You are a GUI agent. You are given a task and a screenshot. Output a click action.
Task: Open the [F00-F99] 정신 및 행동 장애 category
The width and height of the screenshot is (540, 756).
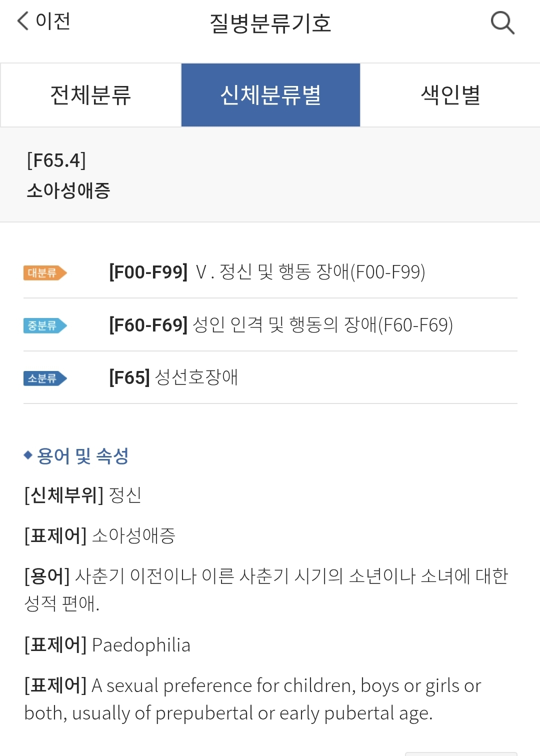[270, 272]
